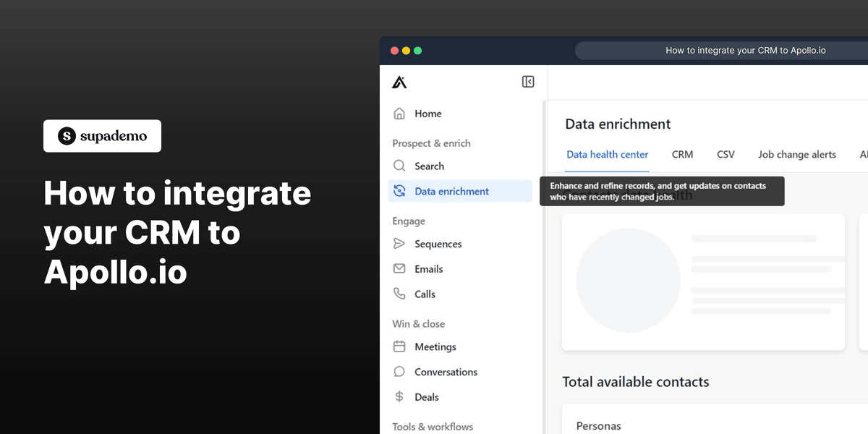The image size is (868, 434).
Task: Open Search via the magnifier icon
Action: coord(399,166)
